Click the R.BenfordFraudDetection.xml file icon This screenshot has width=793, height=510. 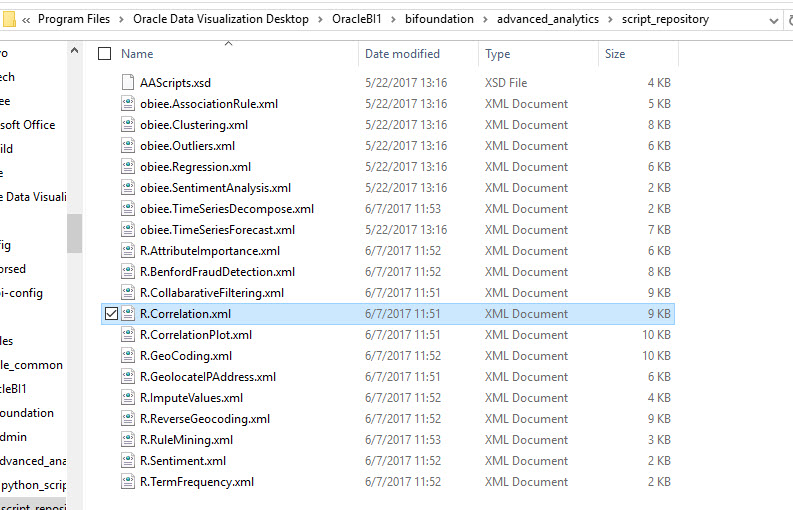pos(127,272)
